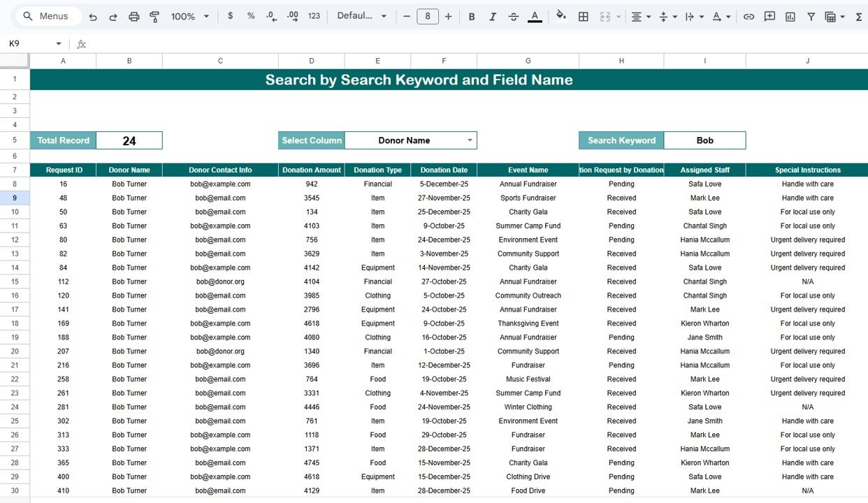This screenshot has height=503, width=868.
Task: Click the increase font size plus button
Action: click(x=448, y=16)
